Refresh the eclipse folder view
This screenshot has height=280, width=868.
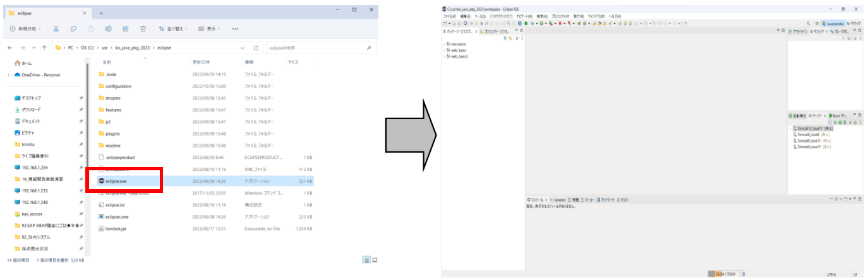pyautogui.click(x=256, y=48)
